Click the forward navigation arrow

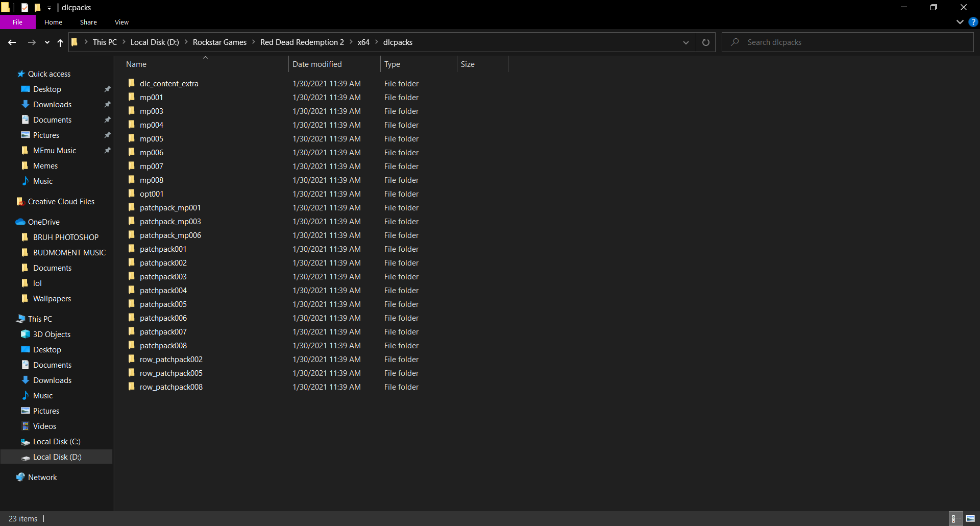click(32, 42)
